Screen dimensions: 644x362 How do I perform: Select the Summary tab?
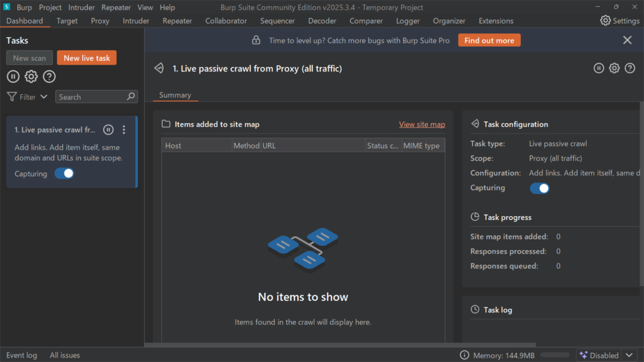[175, 95]
